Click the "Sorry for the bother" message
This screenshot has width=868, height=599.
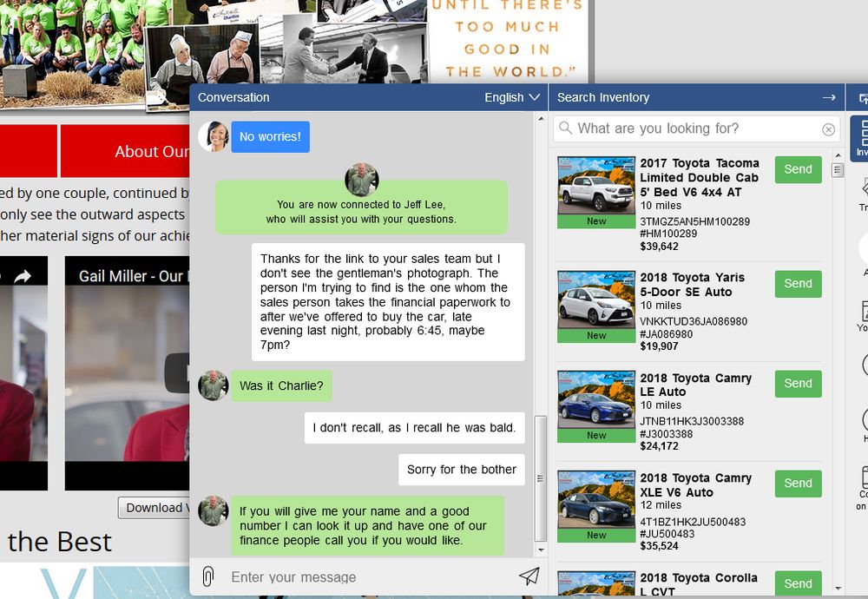coord(462,470)
